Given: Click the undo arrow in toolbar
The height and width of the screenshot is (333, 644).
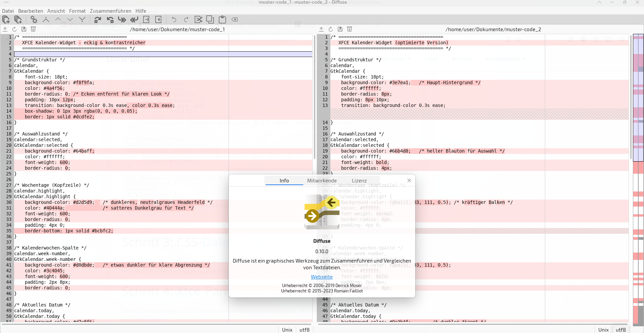Looking at the screenshot, I should 174,19.
